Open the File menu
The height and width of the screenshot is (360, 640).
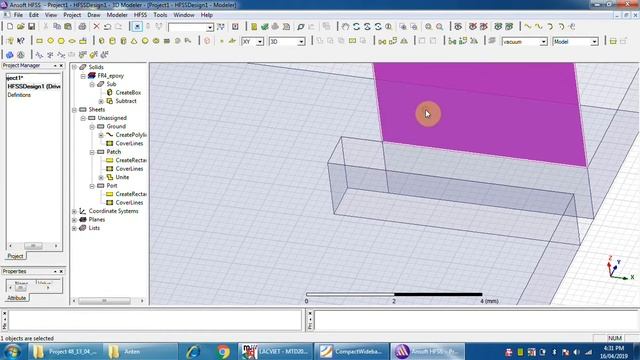coord(18,15)
